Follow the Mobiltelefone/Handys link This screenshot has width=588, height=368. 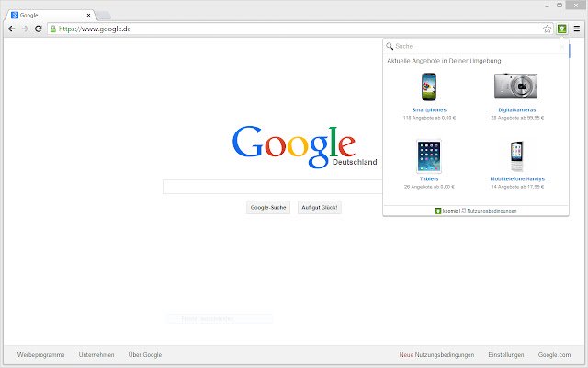coord(517,179)
